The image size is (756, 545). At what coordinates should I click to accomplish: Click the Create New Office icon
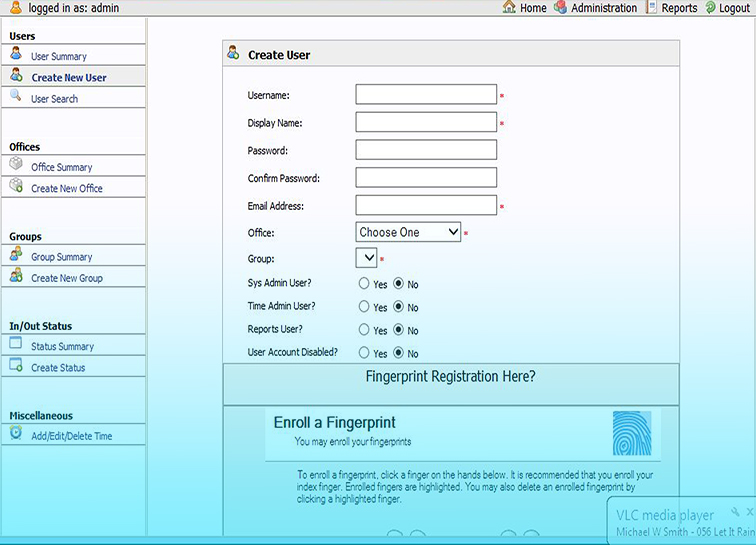point(16,185)
